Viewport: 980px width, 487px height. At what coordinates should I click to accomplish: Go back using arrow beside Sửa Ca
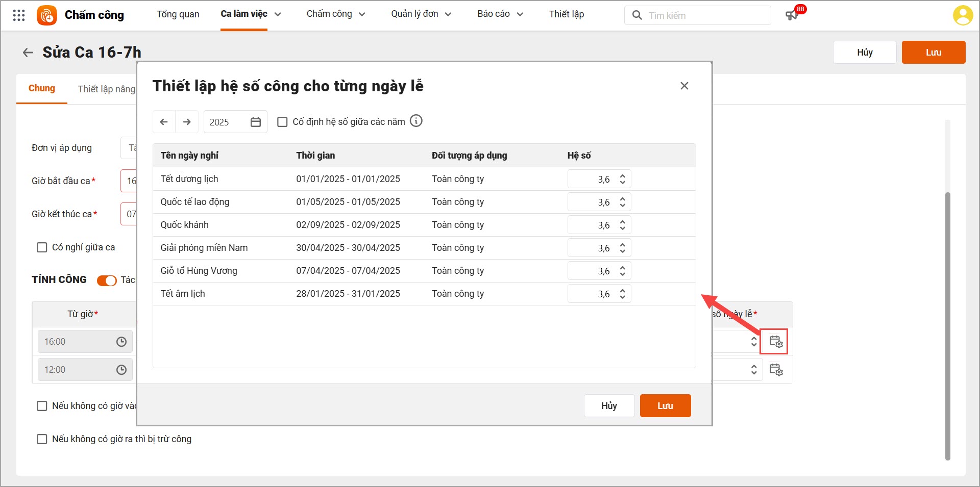point(28,53)
